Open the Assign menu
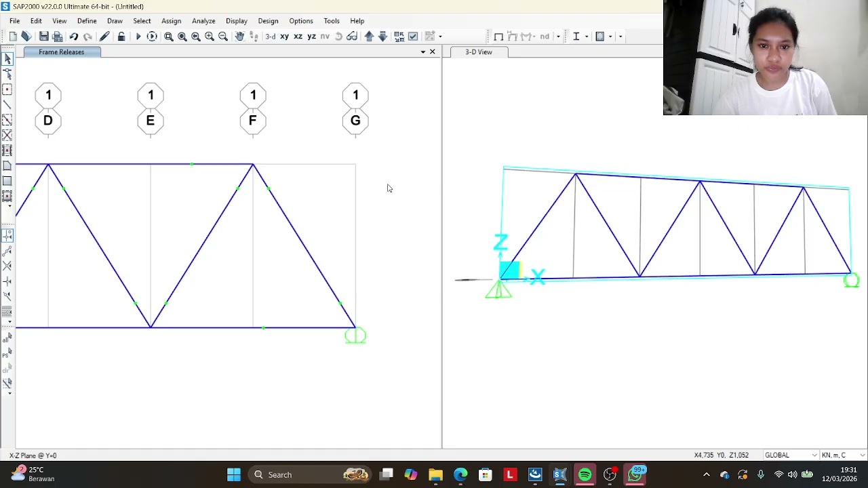The width and height of the screenshot is (868, 488). click(171, 21)
